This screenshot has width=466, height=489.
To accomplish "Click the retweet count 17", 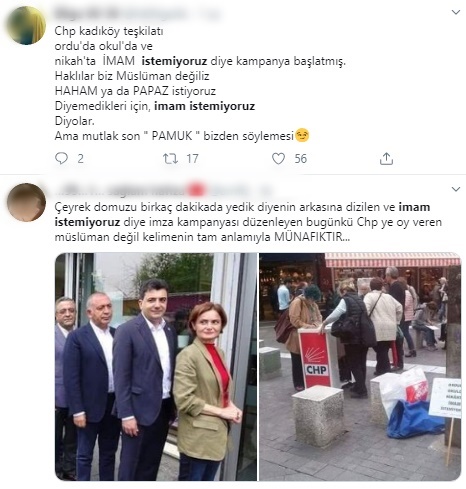I will [x=192, y=159].
